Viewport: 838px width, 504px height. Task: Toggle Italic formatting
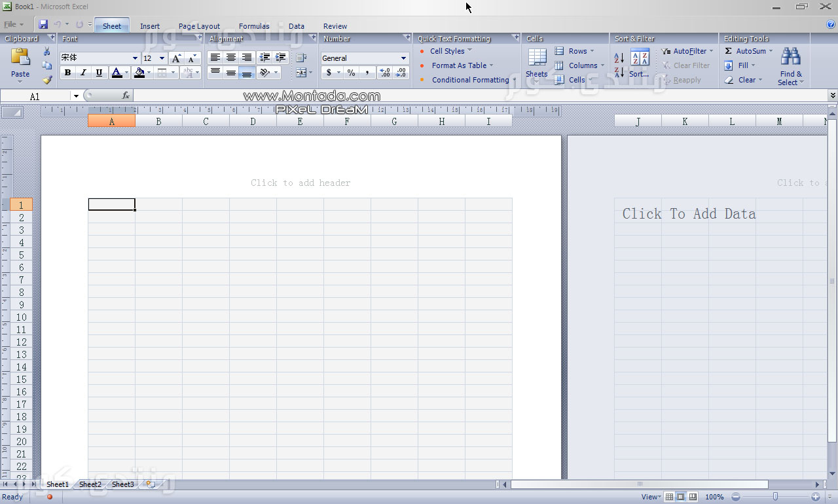pos(83,73)
